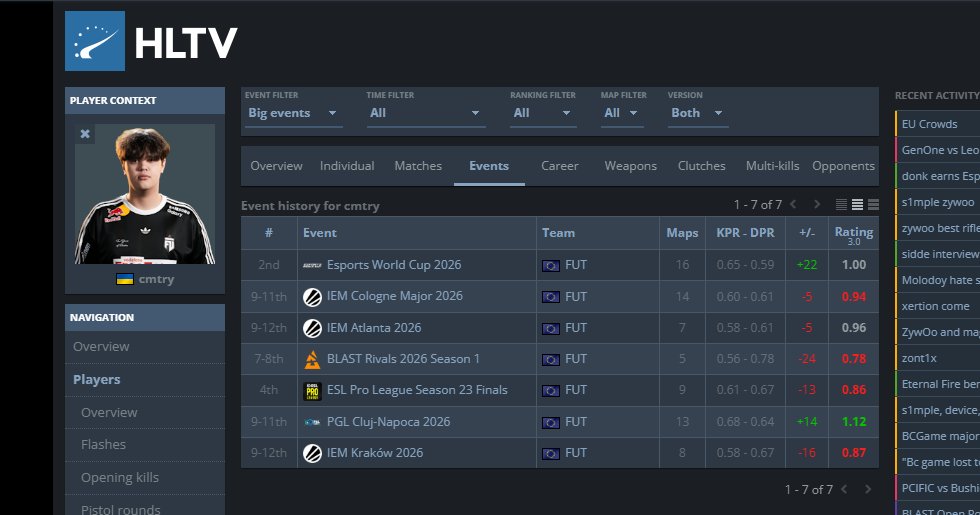Open the EU Crowds recent activity thread
The width and height of the screenshot is (980, 515).
tap(929, 124)
